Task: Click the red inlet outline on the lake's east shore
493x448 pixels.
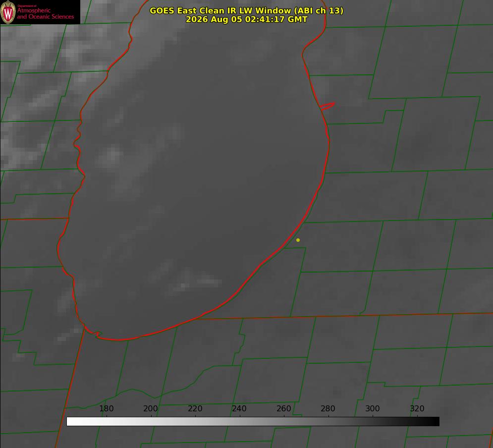Action: click(327, 106)
